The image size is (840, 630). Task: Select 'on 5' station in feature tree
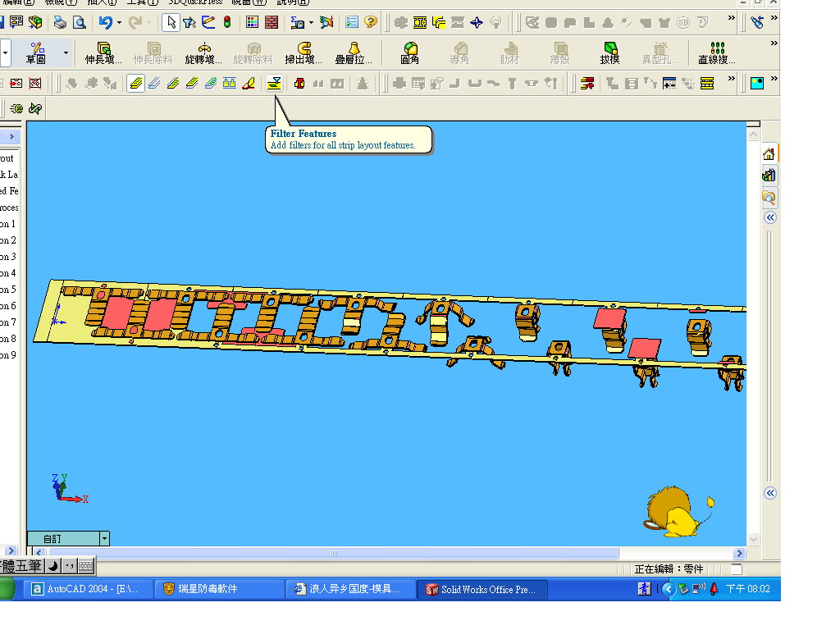(x=8, y=290)
